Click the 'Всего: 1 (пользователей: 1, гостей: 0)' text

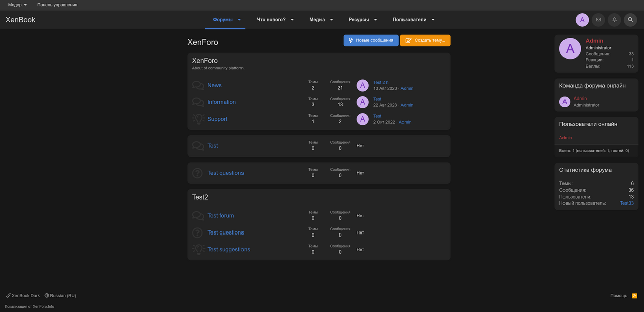click(x=594, y=151)
